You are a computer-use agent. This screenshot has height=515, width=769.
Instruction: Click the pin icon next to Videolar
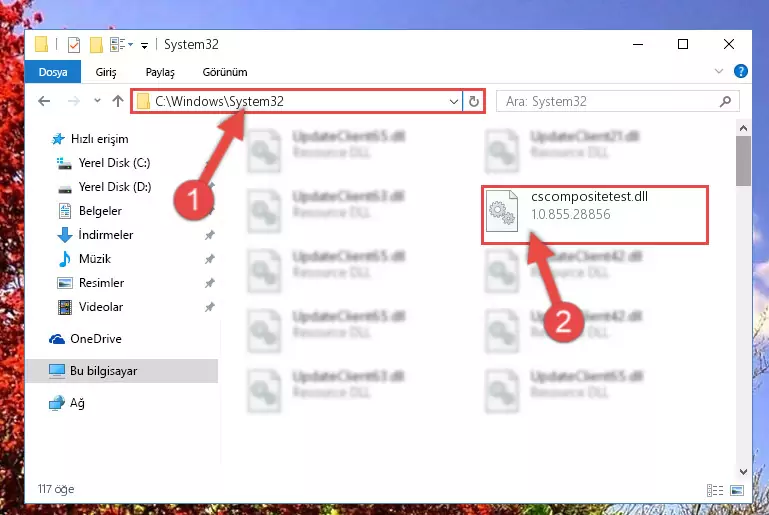[210, 307]
